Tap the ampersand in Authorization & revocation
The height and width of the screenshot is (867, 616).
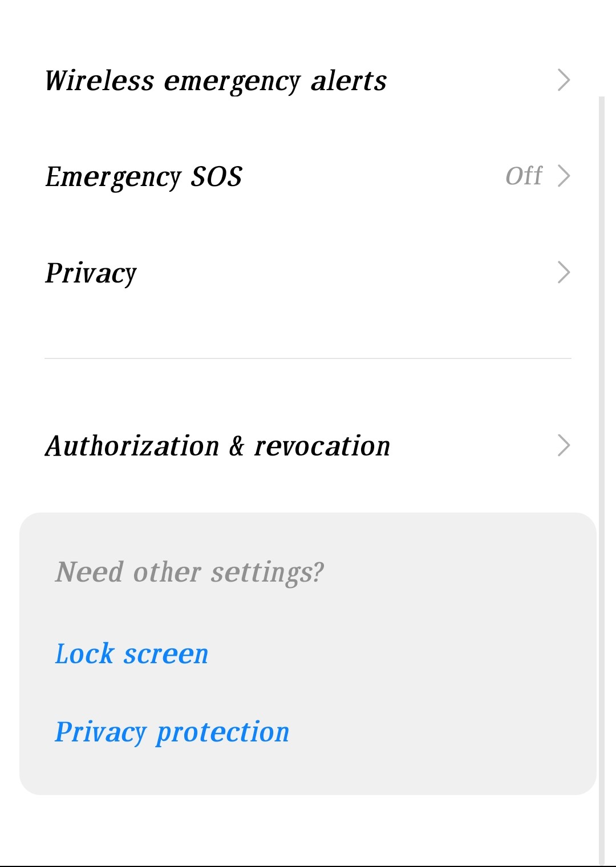coord(237,446)
